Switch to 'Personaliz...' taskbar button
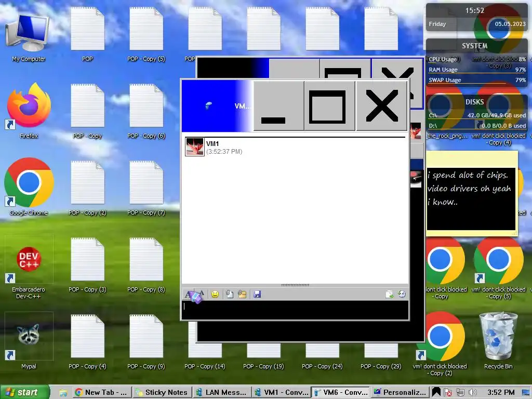 [401, 393]
